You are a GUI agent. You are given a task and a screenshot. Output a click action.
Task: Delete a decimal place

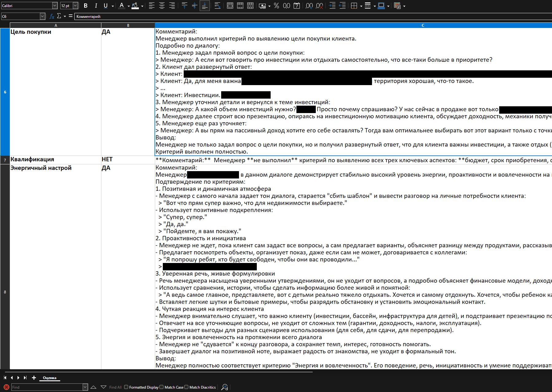[319, 6]
